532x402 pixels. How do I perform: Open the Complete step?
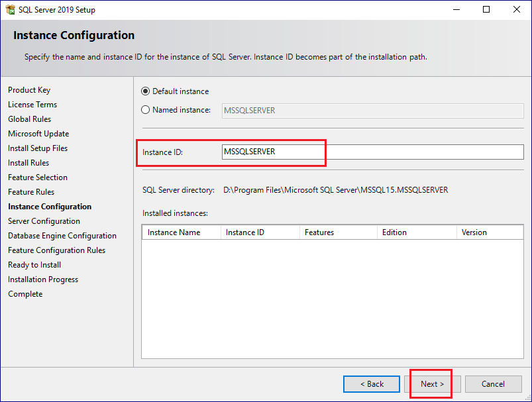tap(25, 294)
